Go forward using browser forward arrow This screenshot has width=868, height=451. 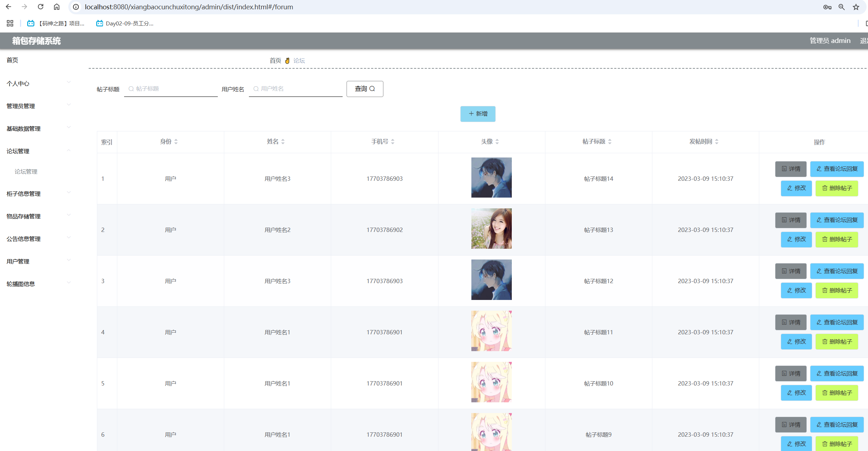tap(24, 7)
